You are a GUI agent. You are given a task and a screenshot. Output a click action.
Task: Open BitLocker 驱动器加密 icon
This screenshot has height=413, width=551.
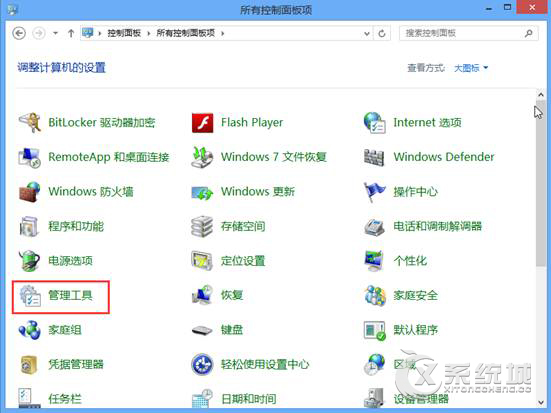tap(30, 122)
